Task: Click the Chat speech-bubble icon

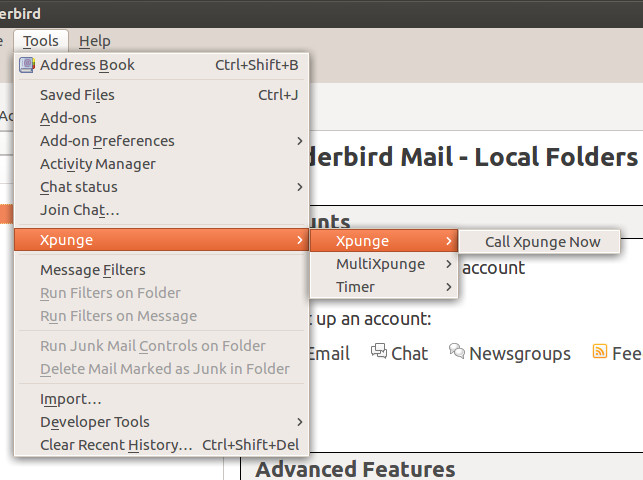Action: pos(379,351)
